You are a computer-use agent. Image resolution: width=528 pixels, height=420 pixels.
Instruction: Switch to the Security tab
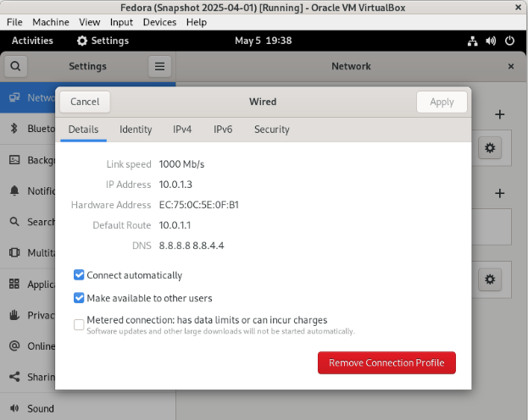[x=272, y=130]
